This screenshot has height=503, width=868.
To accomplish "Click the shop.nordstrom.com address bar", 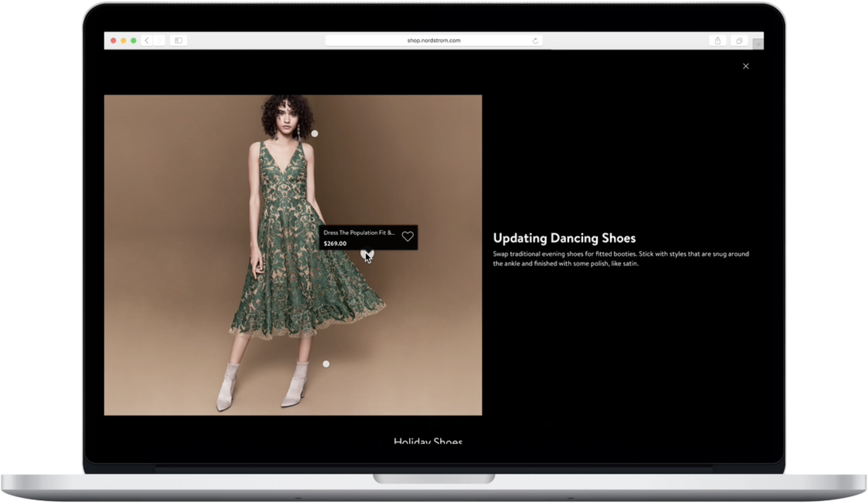I will coord(433,41).
